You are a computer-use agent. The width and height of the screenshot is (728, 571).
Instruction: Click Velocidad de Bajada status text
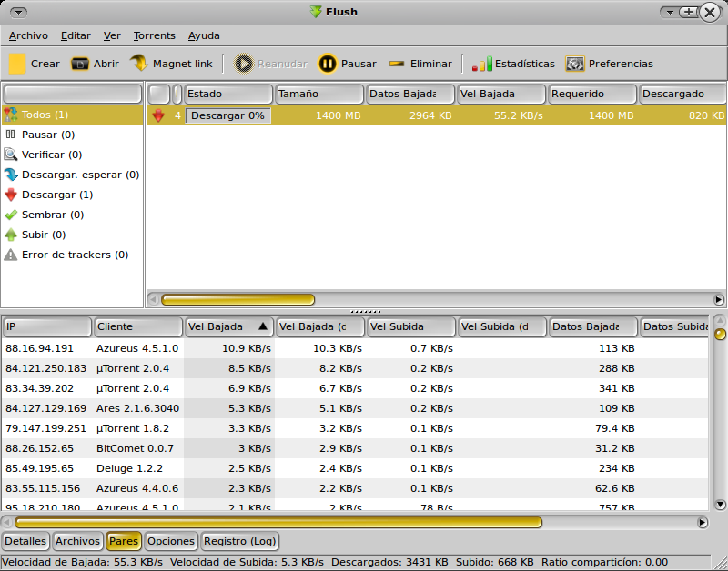click(x=82, y=562)
